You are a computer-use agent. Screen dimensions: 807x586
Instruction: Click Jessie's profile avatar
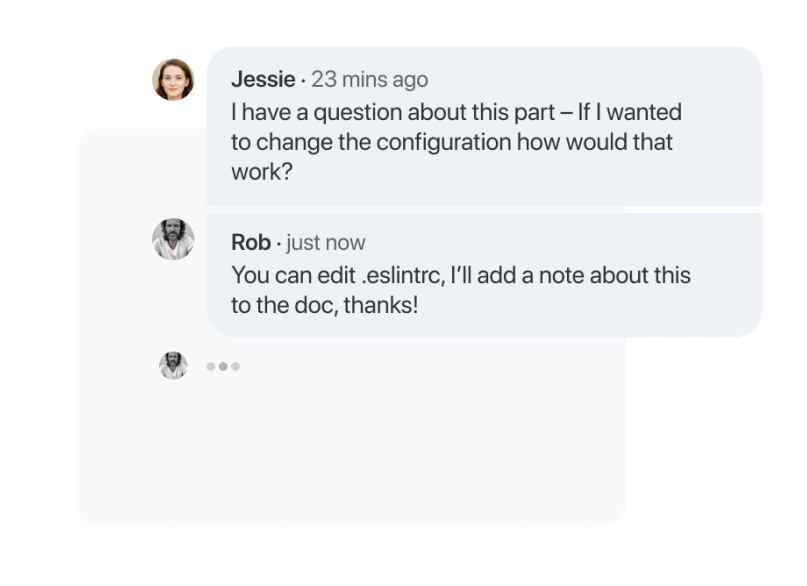tap(173, 79)
